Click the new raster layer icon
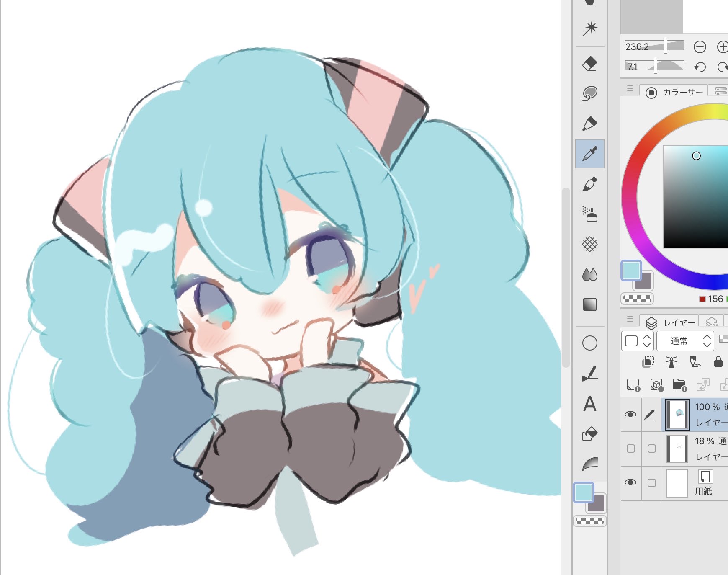This screenshot has width=728, height=575. (x=633, y=384)
